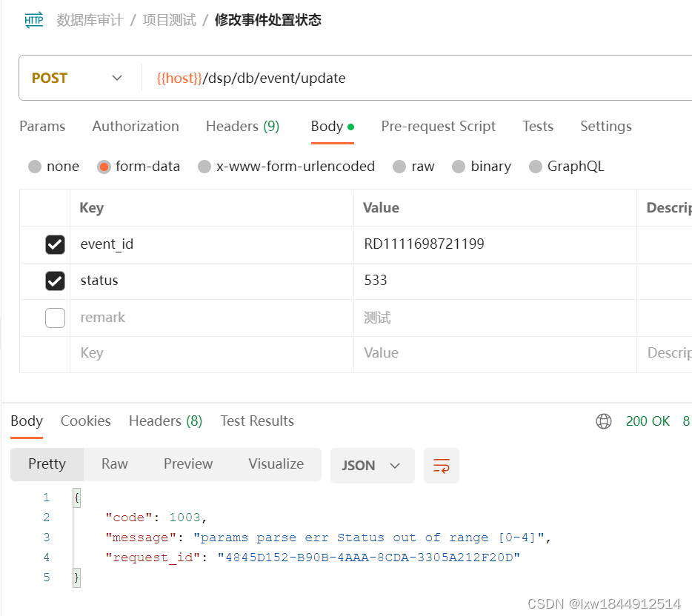Viewport: 692px width, 616px height.
Task: Switch to the Authorization tab
Action: coord(136,127)
